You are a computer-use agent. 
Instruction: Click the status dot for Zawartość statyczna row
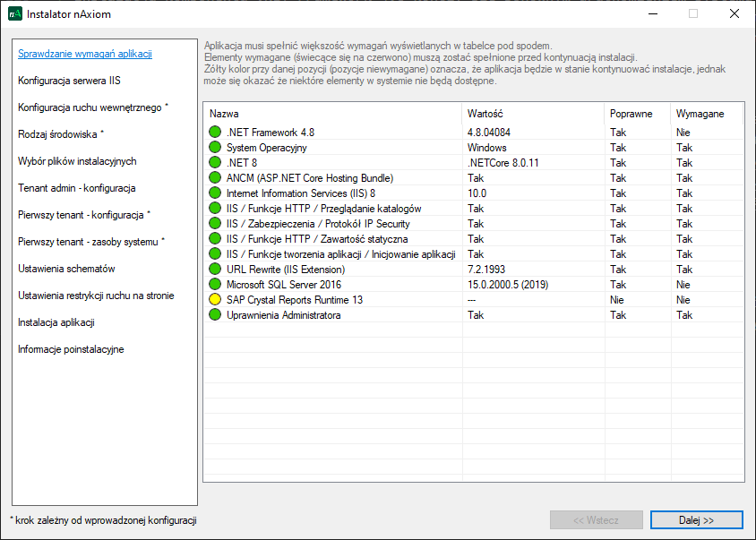click(215, 239)
